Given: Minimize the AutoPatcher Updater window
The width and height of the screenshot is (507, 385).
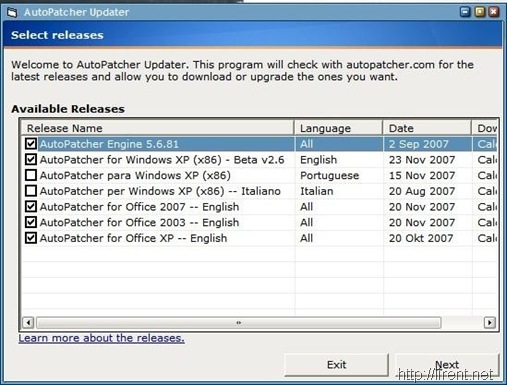Looking at the screenshot, I should [465, 12].
